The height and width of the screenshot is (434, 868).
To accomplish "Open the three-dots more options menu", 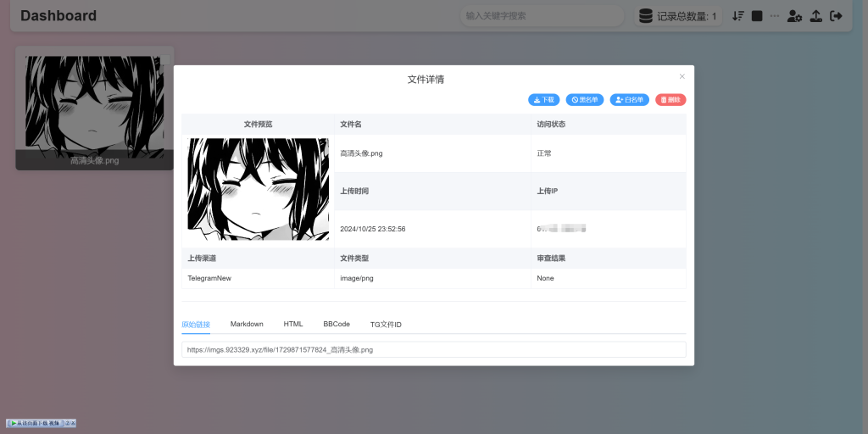I will [x=775, y=16].
